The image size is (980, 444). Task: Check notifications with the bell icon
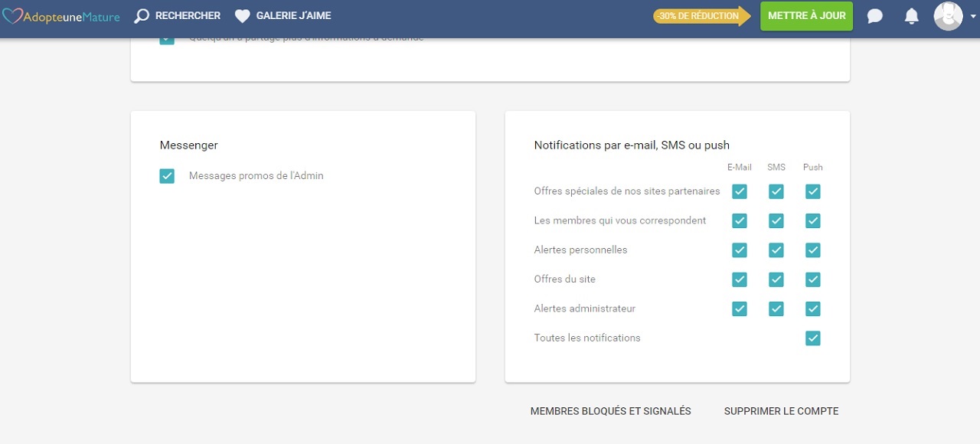point(911,15)
